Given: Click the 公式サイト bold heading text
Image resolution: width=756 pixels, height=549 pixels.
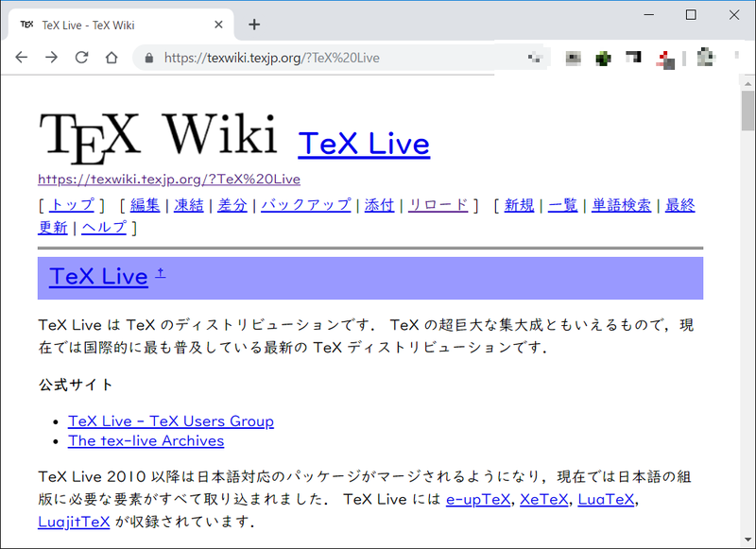Looking at the screenshot, I should [x=76, y=385].
